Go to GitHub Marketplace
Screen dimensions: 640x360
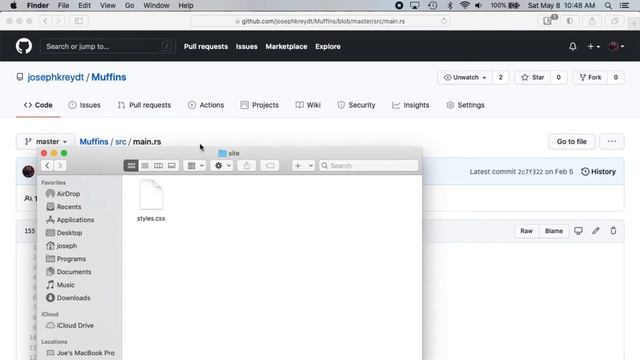286,47
